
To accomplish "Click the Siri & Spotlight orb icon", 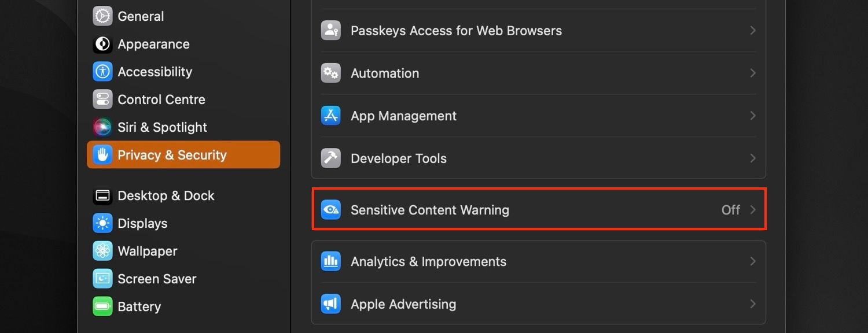I will pyautogui.click(x=102, y=127).
